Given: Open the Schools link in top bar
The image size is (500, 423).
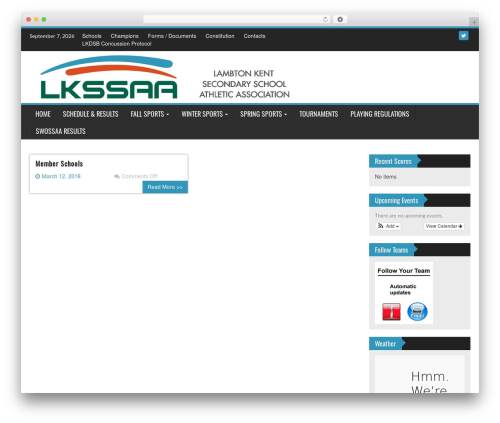Looking at the screenshot, I should pos(92,36).
